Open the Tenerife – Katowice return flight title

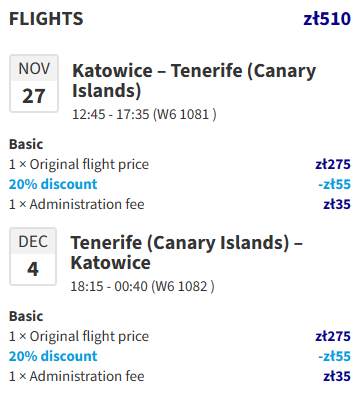coord(186,252)
